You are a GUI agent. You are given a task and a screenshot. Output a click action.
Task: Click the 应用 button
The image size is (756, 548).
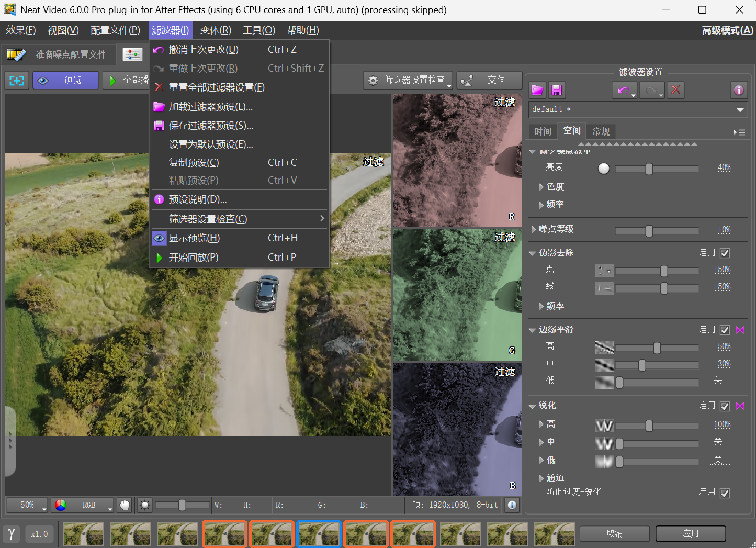691,534
